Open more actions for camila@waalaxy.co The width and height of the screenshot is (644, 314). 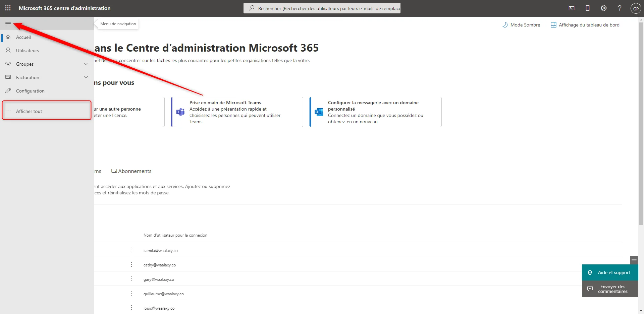click(131, 250)
